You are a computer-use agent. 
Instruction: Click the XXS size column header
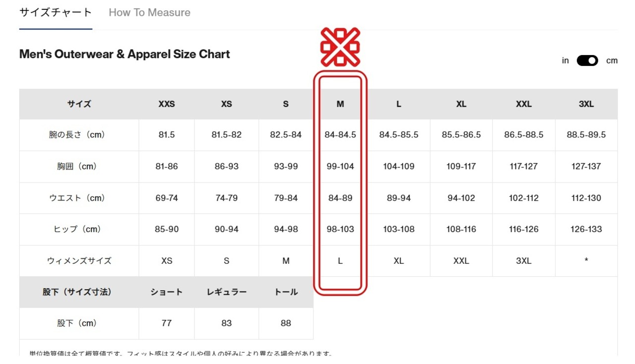tap(167, 104)
